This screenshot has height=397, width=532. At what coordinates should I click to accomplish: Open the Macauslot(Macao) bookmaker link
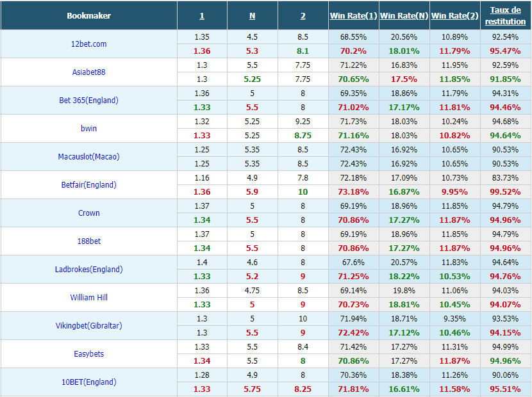click(88, 157)
